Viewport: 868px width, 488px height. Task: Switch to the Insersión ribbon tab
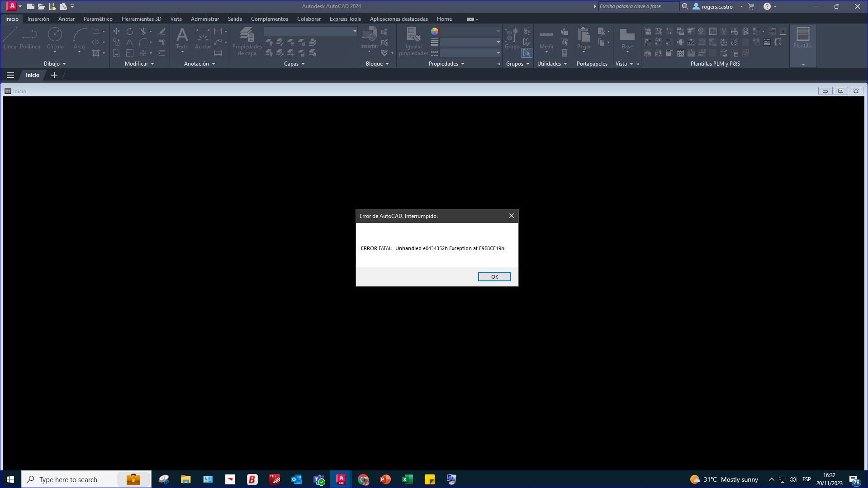pos(38,19)
